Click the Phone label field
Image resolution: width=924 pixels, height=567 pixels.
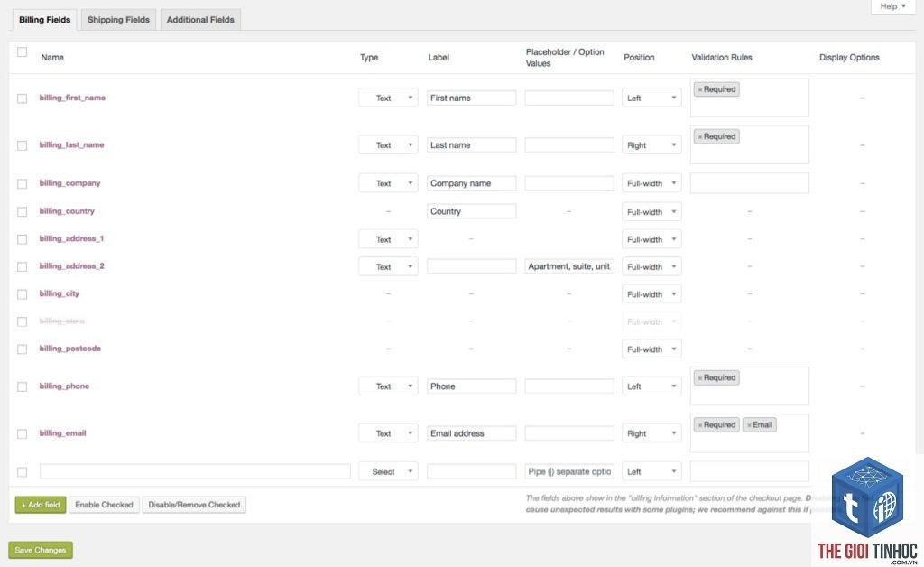[x=471, y=386]
